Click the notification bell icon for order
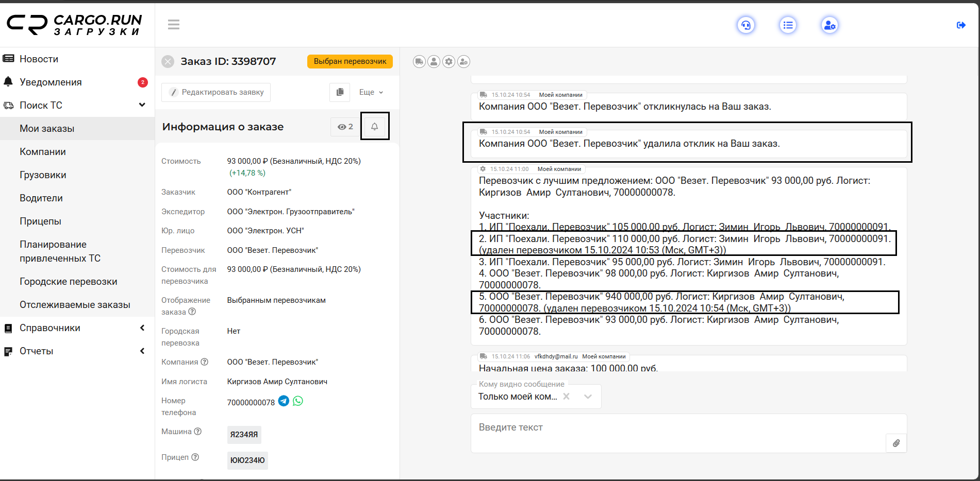The width and height of the screenshot is (980, 481). tap(375, 127)
